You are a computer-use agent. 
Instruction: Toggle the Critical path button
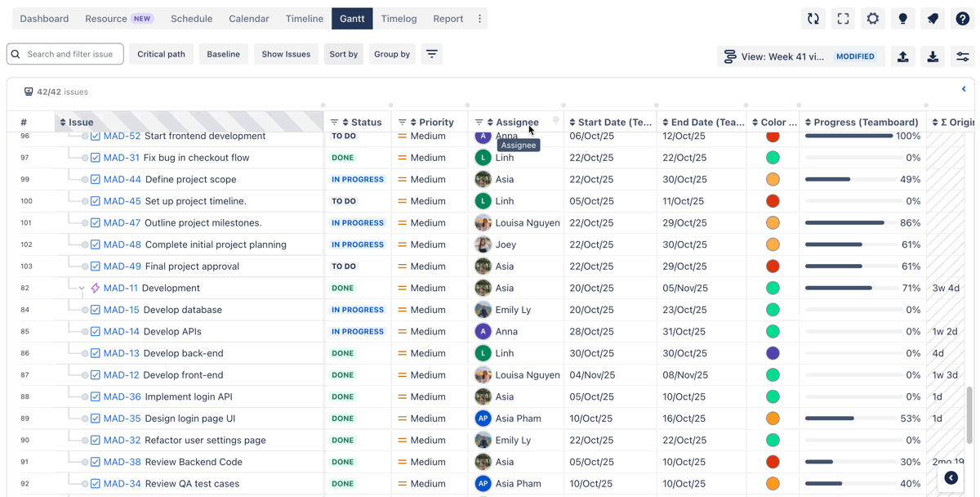tap(161, 54)
